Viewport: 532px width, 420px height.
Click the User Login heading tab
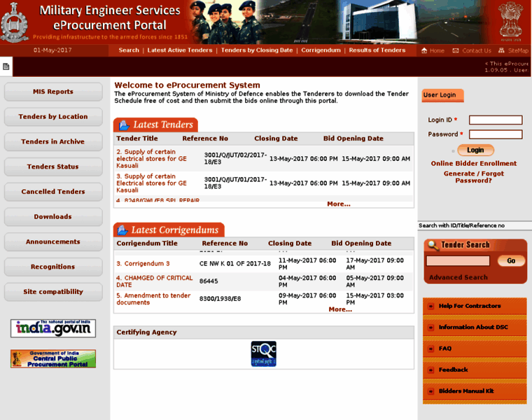click(443, 95)
